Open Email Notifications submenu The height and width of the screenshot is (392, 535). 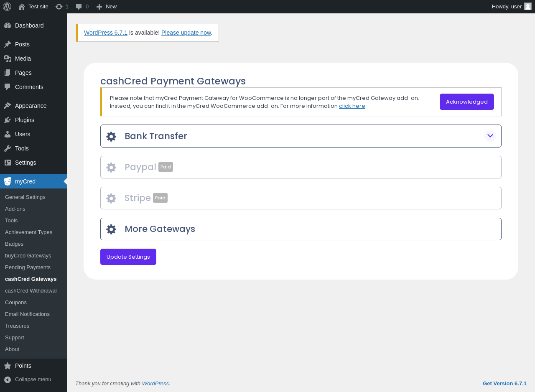(x=33, y=314)
